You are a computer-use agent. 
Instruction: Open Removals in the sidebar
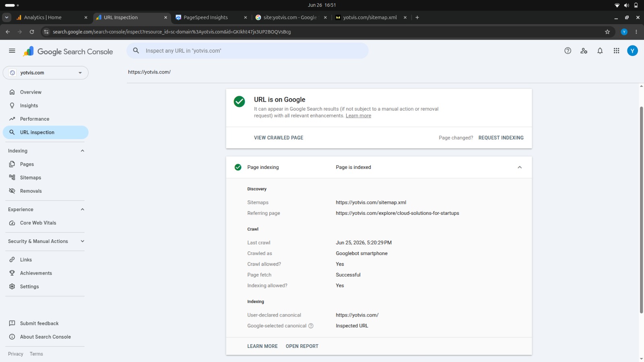click(x=45, y=191)
